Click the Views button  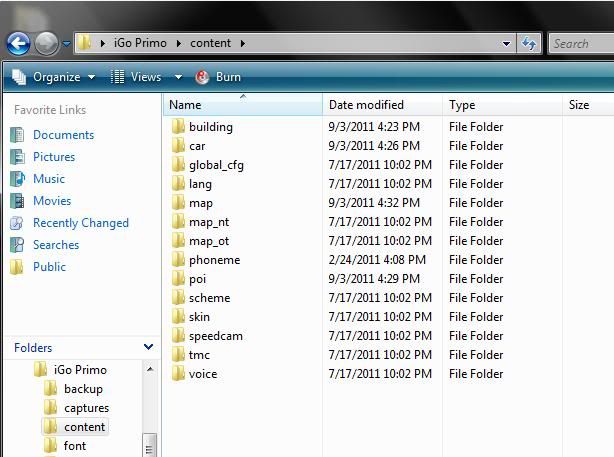coord(136,77)
